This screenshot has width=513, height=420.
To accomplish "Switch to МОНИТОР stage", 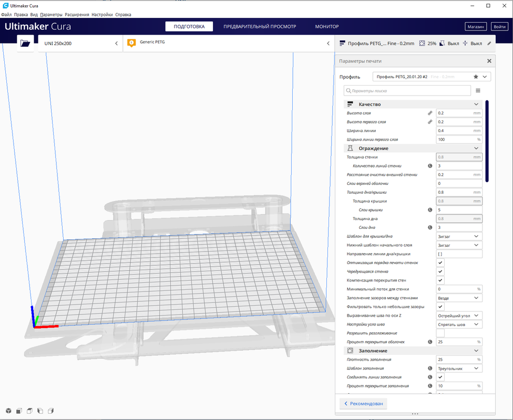I will (x=327, y=26).
